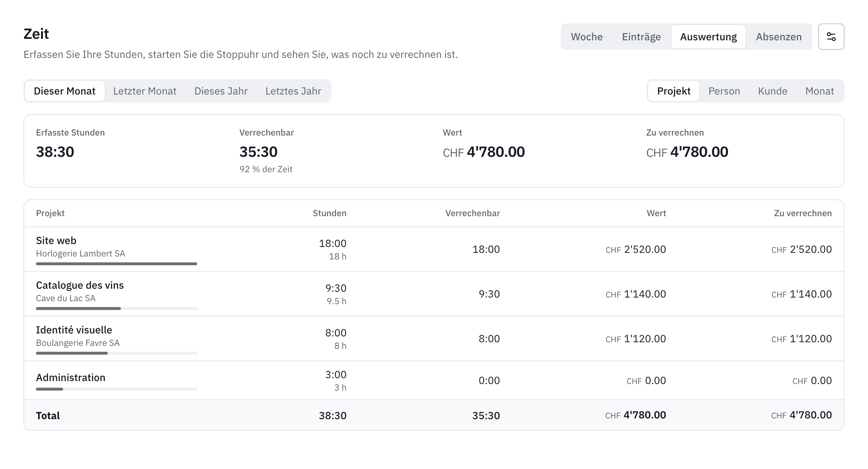Screen dimensions: 868x469
Task: Click the Erfasste Stunden value 38:30
Action: 55,152
